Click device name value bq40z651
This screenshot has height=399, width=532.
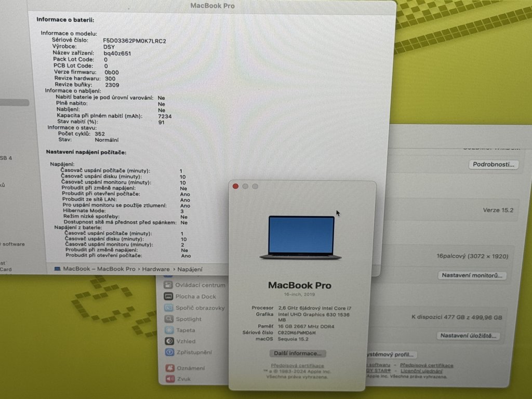pos(117,54)
